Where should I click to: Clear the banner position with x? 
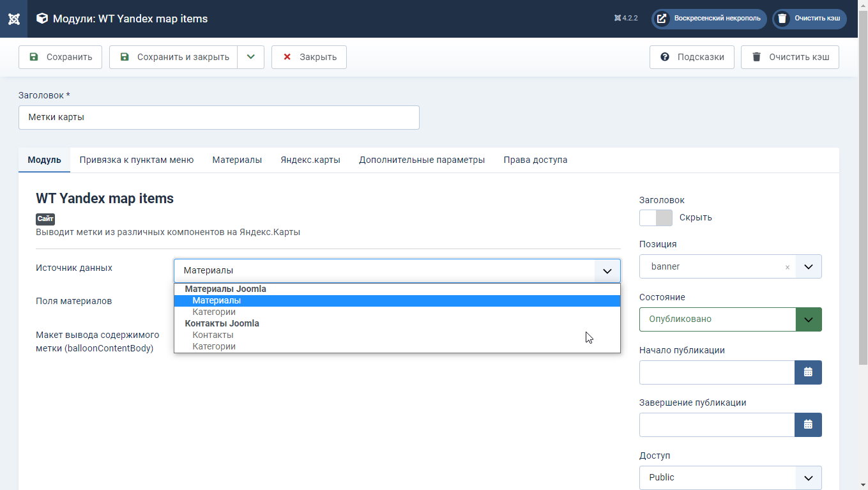(788, 267)
